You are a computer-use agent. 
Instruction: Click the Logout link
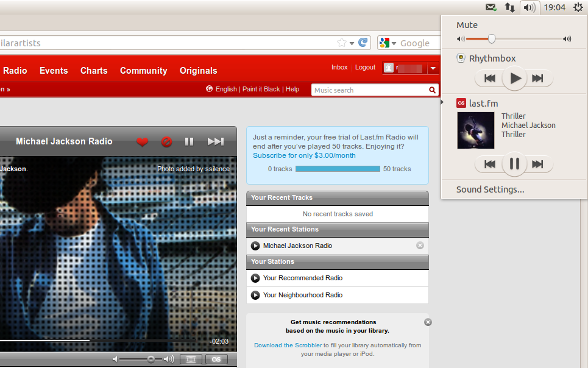(x=365, y=67)
